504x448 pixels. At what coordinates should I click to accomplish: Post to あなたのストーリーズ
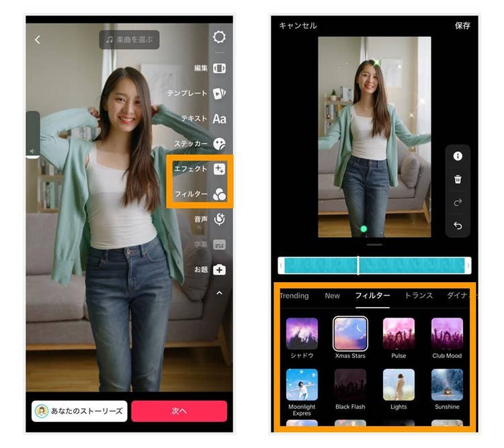(x=79, y=411)
